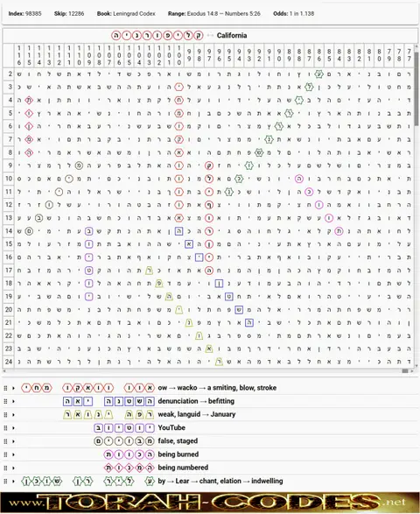Image resolution: width=420 pixels, height=514 pixels.
Task: Select row number 24 in the matrix
Action: 9,362
